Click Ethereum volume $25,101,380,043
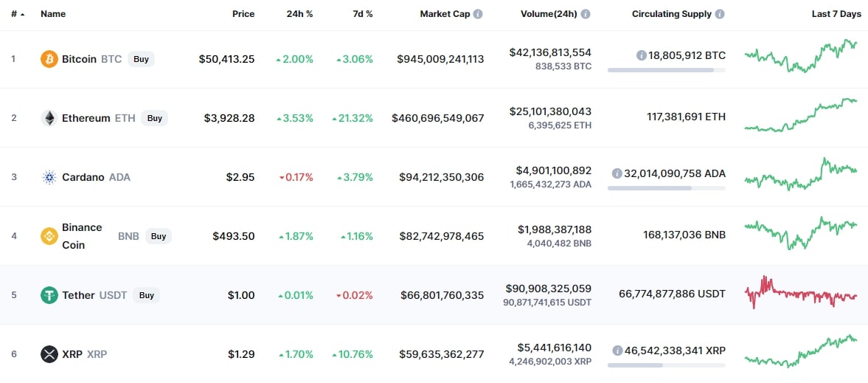Image resolution: width=868 pixels, height=383 pixels. point(550,112)
